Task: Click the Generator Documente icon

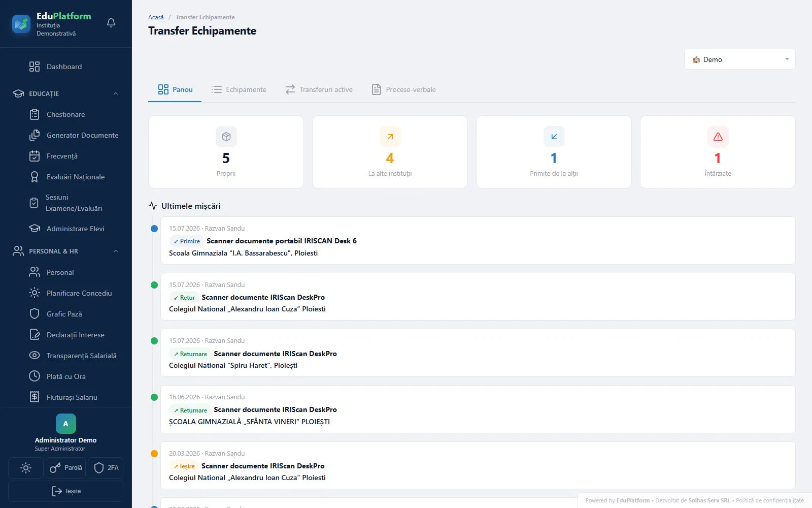Action: point(35,135)
